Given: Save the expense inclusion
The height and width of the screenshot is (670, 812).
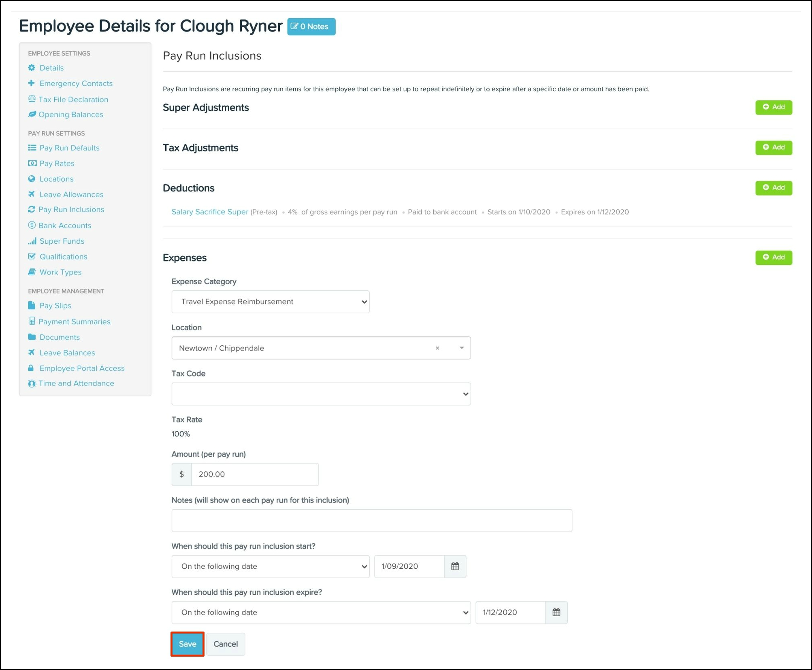Looking at the screenshot, I should (x=187, y=644).
